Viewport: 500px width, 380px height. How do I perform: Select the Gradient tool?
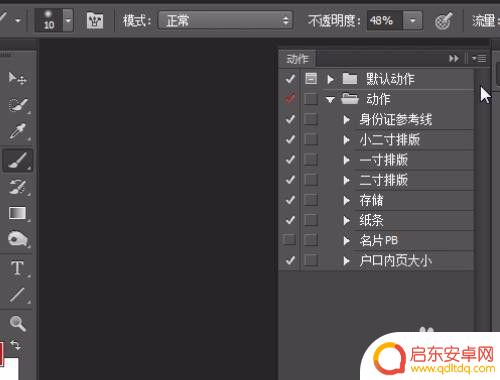[x=17, y=213]
